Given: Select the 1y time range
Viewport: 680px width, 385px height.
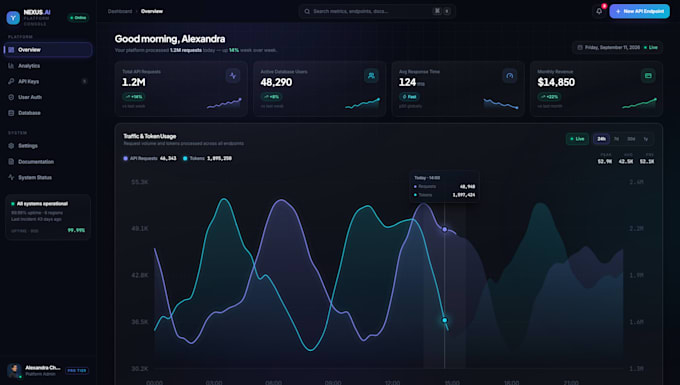Looking at the screenshot, I should click(x=646, y=139).
